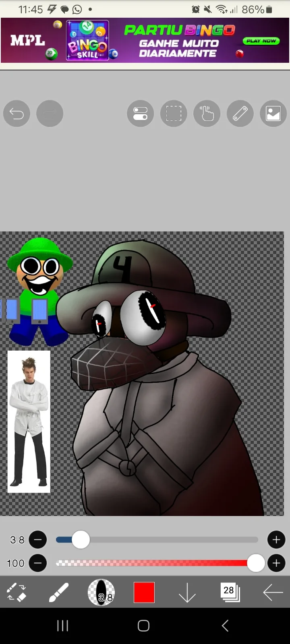Tap the PLAY NOW ad button

(x=261, y=41)
